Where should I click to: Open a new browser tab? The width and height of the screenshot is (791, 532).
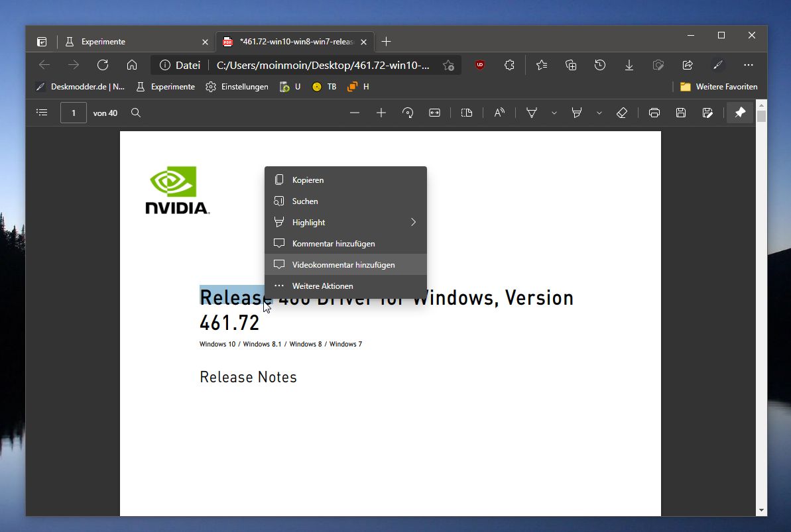386,42
